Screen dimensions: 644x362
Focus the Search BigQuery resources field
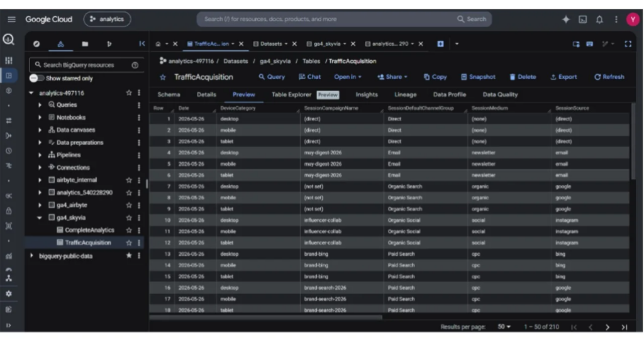click(x=86, y=65)
